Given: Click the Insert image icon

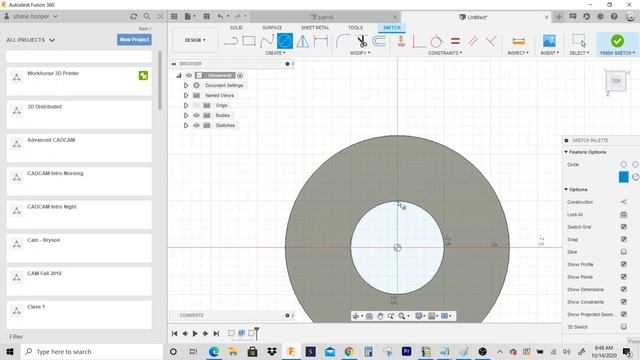Looking at the screenshot, I should coord(549,41).
